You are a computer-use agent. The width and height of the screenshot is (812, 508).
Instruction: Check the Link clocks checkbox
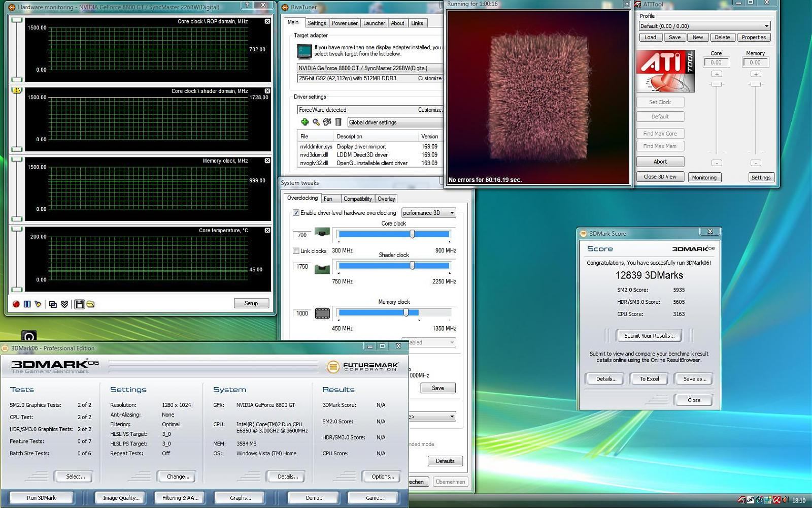pyautogui.click(x=296, y=251)
